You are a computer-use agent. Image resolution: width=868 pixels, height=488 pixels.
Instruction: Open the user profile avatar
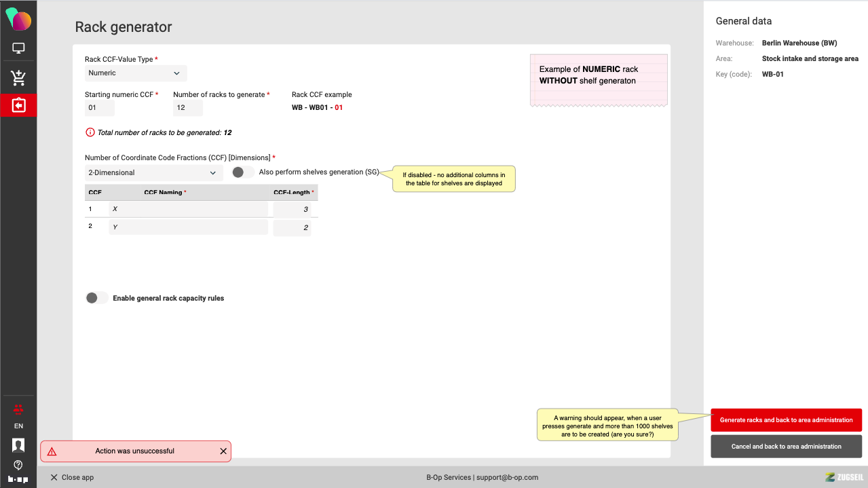click(18, 445)
